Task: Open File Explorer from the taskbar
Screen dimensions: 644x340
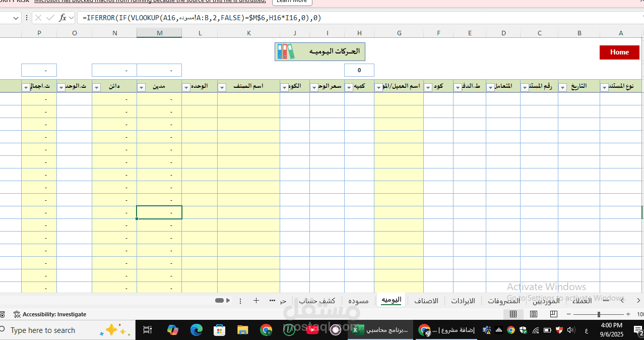Action: click(x=243, y=330)
